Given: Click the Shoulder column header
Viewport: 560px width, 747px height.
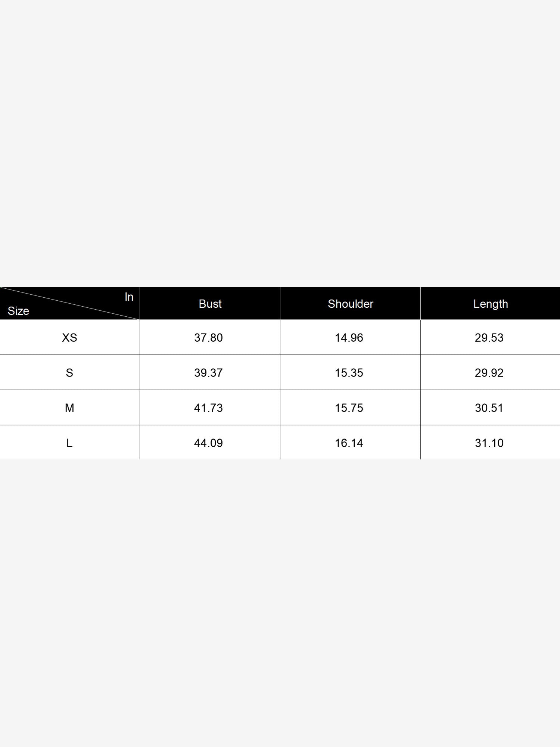Looking at the screenshot, I should (x=351, y=304).
